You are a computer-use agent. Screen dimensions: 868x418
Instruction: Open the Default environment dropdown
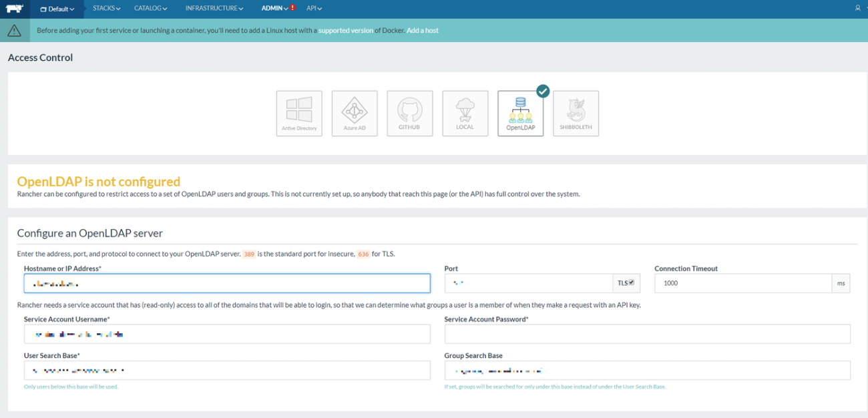(x=56, y=9)
